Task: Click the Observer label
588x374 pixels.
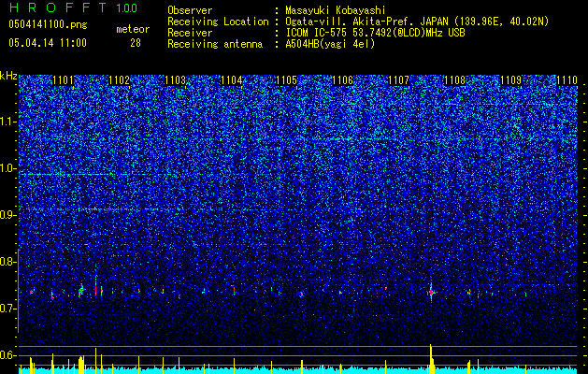Action: pyautogui.click(x=190, y=10)
